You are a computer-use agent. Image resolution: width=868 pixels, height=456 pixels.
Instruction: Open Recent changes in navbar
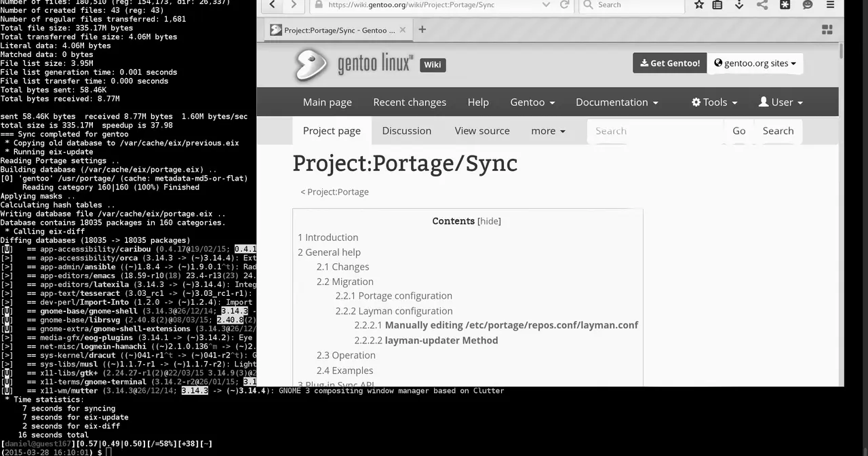(410, 102)
